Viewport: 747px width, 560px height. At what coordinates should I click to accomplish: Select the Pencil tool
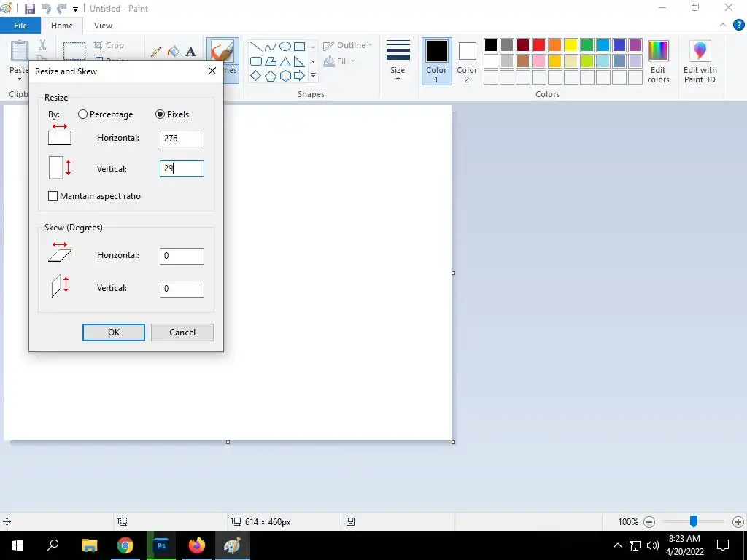coord(156,52)
